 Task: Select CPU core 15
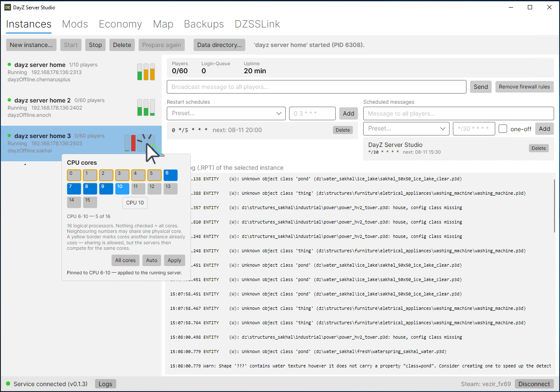[90, 202]
